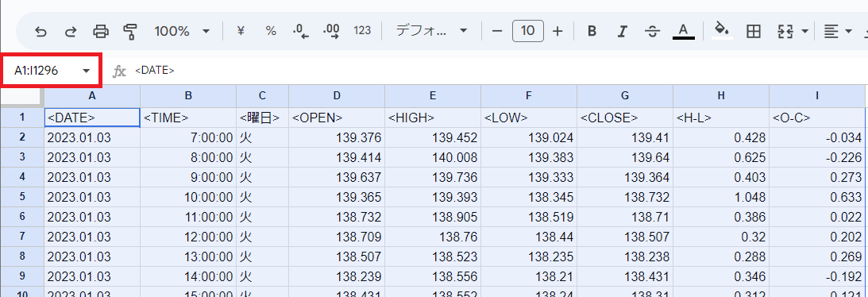
Task: Select column I header
Action: [817, 95]
